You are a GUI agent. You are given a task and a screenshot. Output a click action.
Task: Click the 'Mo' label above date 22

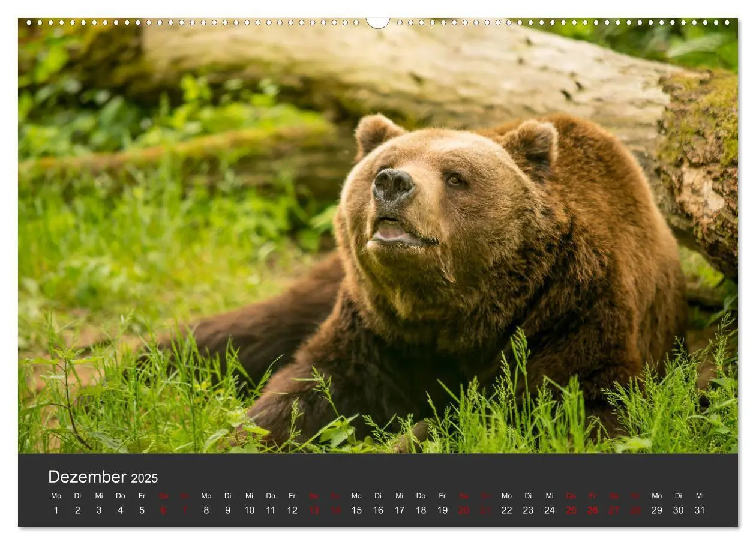coord(507,496)
